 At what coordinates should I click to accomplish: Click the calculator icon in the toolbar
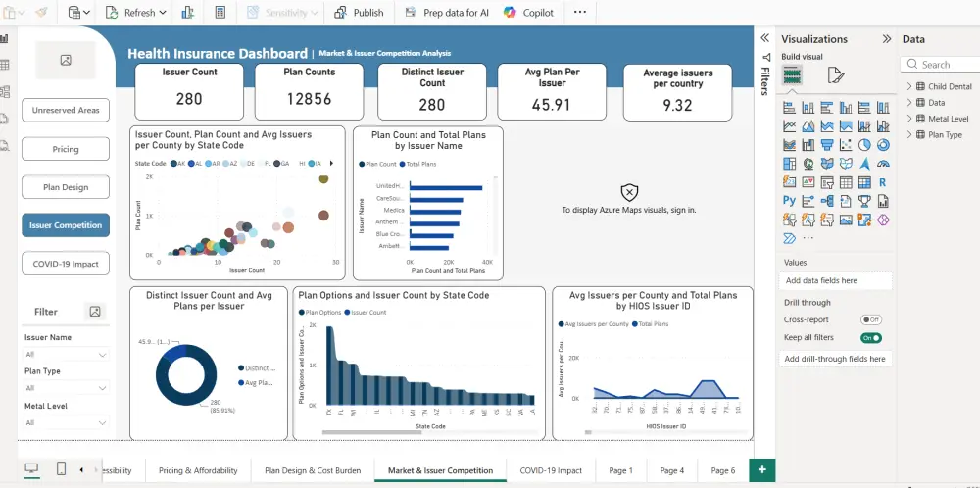click(x=220, y=13)
